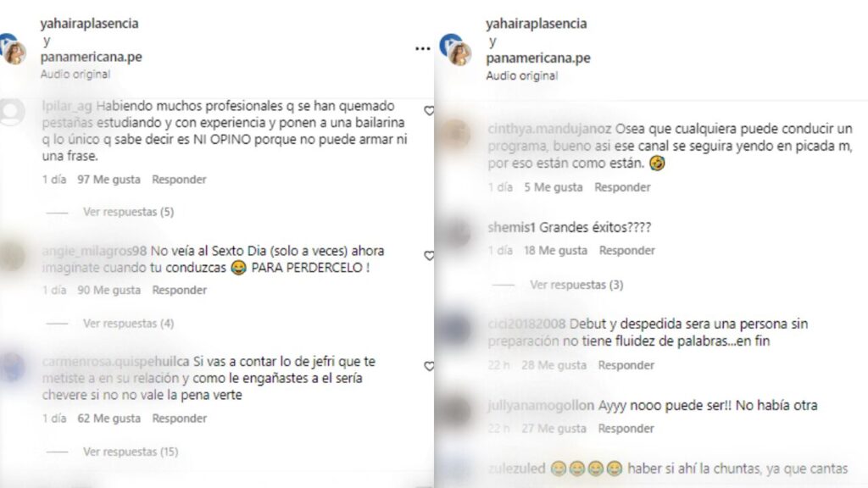
Task: Open lpilar_ag's default avatar icon
Action: point(12,112)
